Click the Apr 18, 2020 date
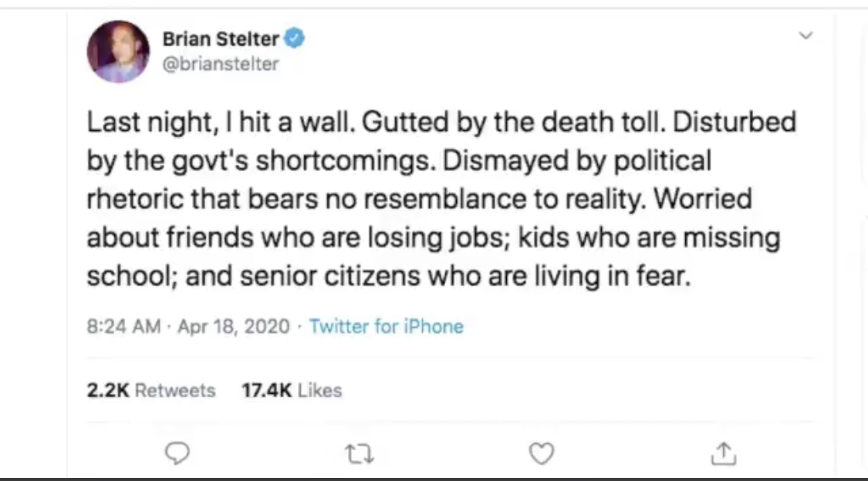This screenshot has height=481, width=868. tap(234, 326)
